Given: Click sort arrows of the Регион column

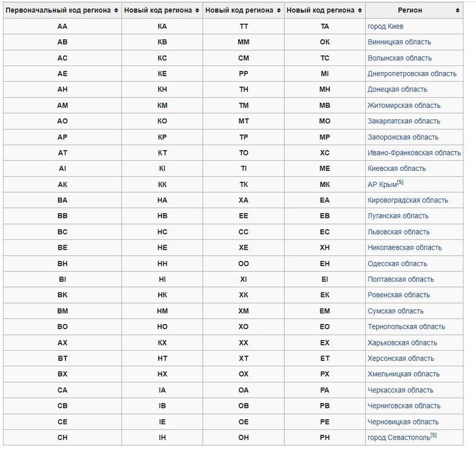Looking at the screenshot, I should point(457,11).
